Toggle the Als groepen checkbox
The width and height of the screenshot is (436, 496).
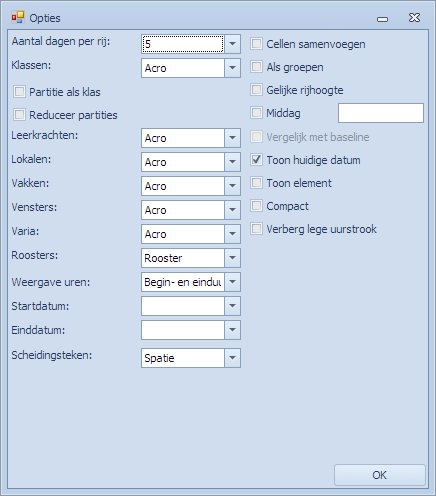tap(256, 67)
